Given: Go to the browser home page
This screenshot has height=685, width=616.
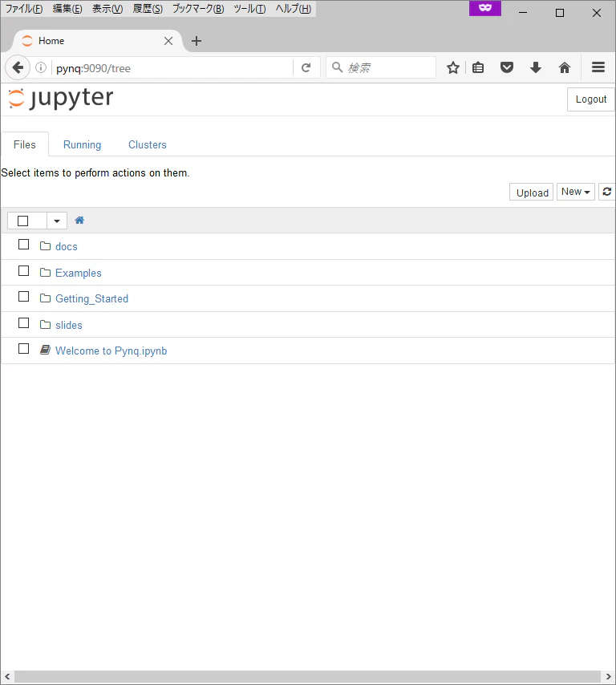Looking at the screenshot, I should (x=565, y=67).
